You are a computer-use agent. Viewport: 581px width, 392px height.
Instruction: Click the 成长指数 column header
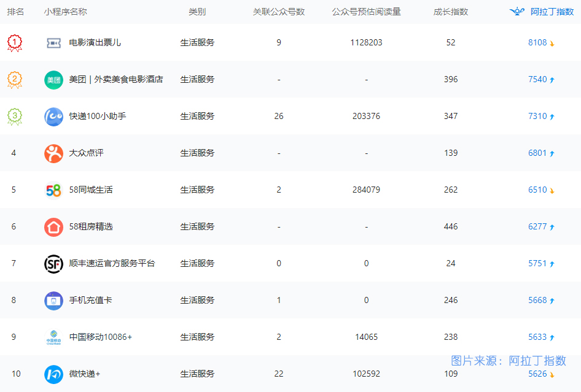[x=451, y=12]
